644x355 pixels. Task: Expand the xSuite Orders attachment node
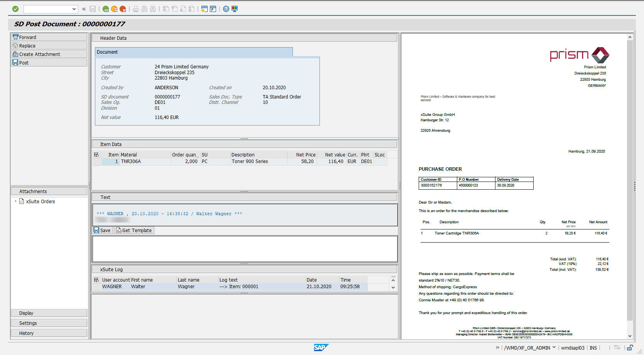click(x=15, y=201)
